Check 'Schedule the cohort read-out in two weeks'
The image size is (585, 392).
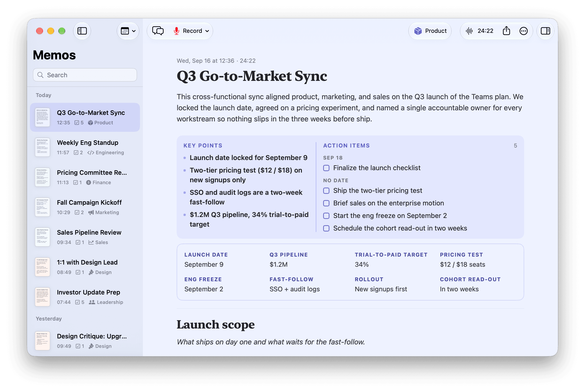pos(326,228)
